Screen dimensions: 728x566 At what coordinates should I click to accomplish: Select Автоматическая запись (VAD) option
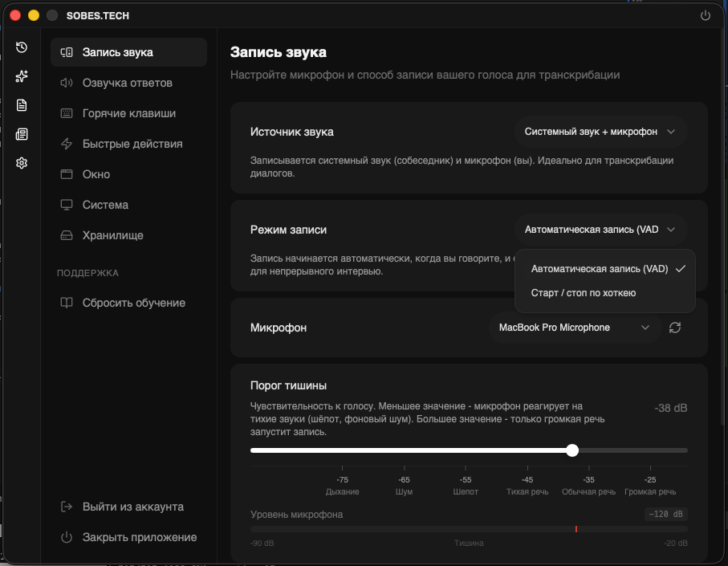click(599, 269)
